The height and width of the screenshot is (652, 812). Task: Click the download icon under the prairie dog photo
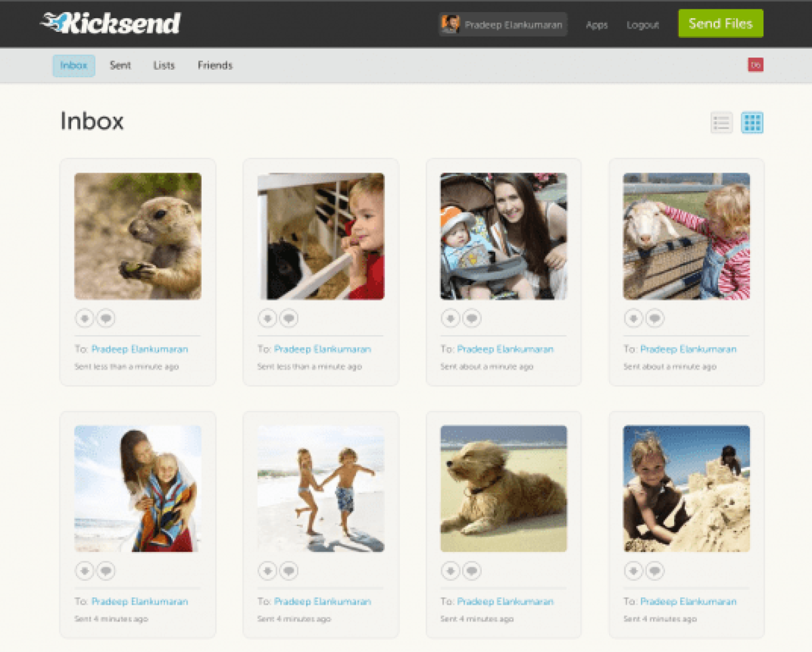85,318
